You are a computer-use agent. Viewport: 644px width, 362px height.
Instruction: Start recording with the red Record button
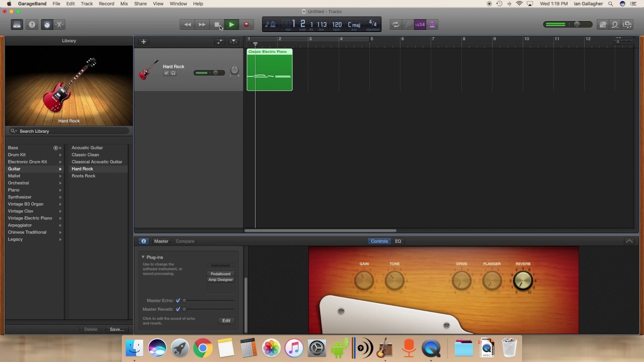(x=246, y=25)
